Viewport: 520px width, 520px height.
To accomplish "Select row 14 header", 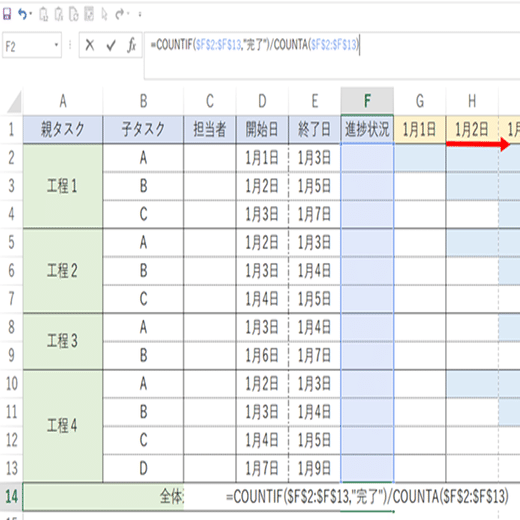I will [x=11, y=496].
